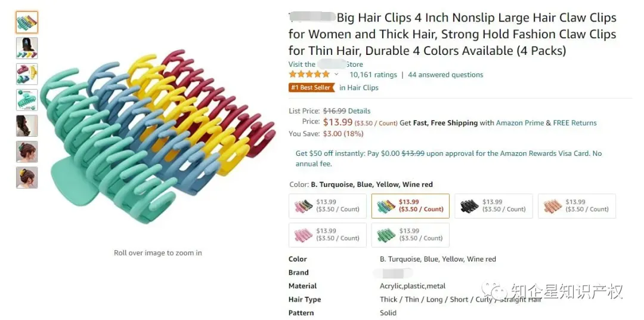Open the 10,161 ratings link
Screen dimensions: 644x320
point(373,75)
